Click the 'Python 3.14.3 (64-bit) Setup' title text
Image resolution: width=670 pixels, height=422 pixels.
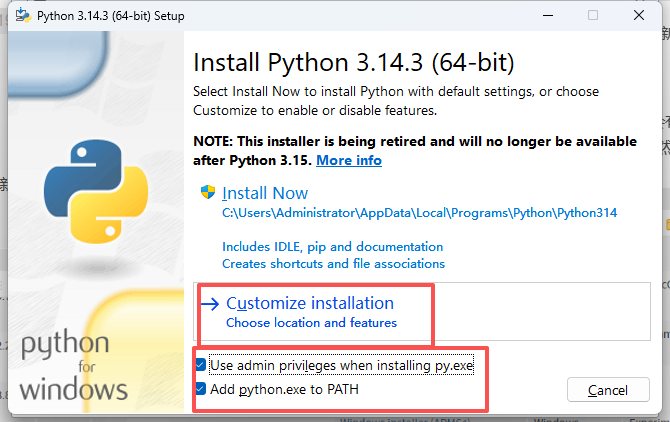(111, 16)
